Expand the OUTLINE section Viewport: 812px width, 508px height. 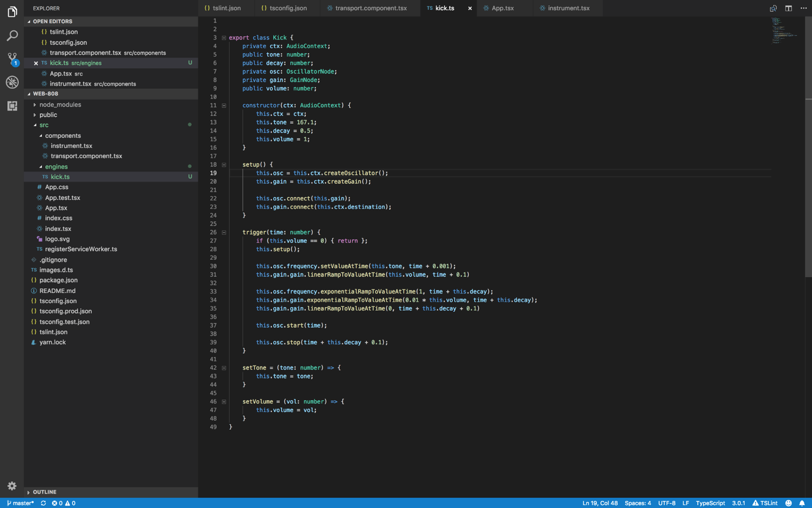pyautogui.click(x=44, y=492)
